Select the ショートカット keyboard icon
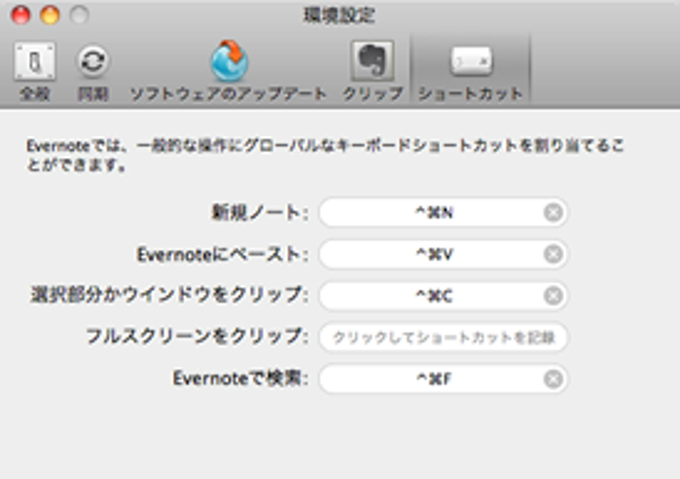The width and height of the screenshot is (680, 479). [471, 61]
